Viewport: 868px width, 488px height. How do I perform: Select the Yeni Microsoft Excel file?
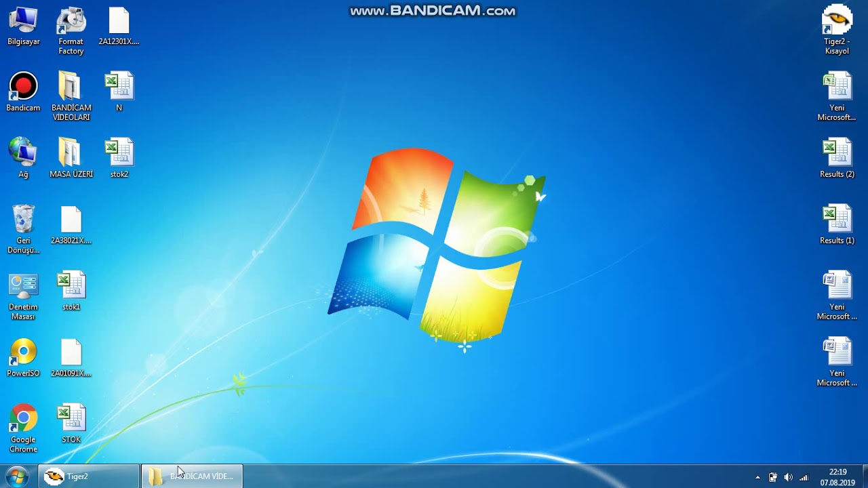point(837,96)
